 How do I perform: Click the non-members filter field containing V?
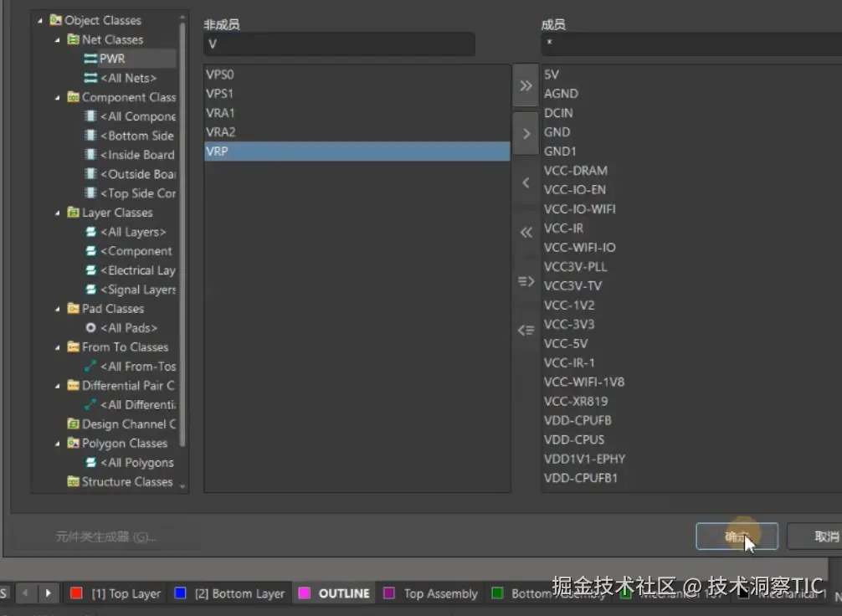(339, 44)
